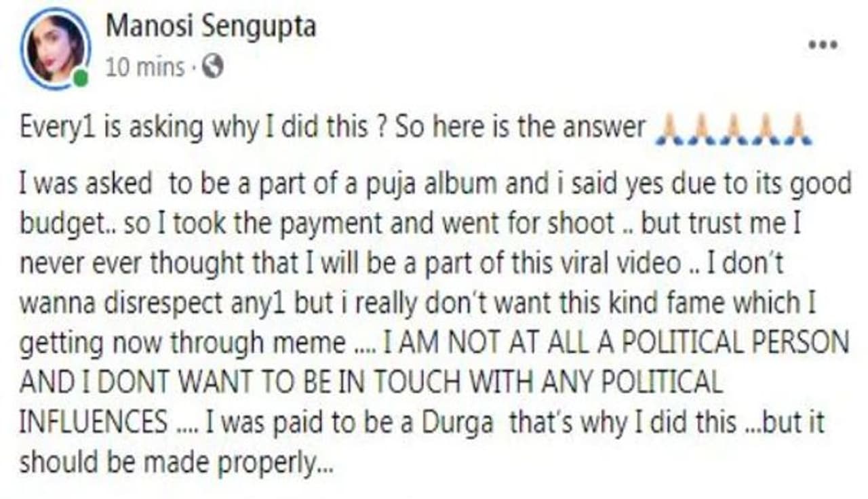Click the fourth folded hands emoji
This screenshot has height=499, width=868.
point(765,128)
